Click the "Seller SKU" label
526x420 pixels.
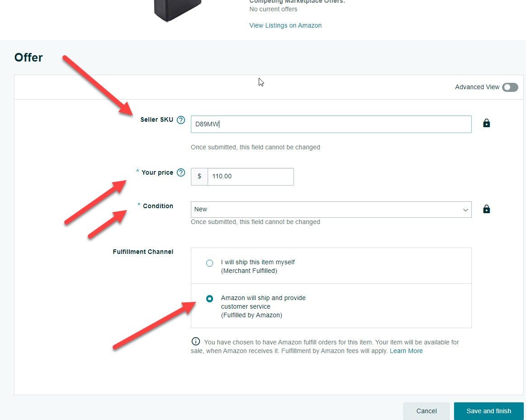156,120
